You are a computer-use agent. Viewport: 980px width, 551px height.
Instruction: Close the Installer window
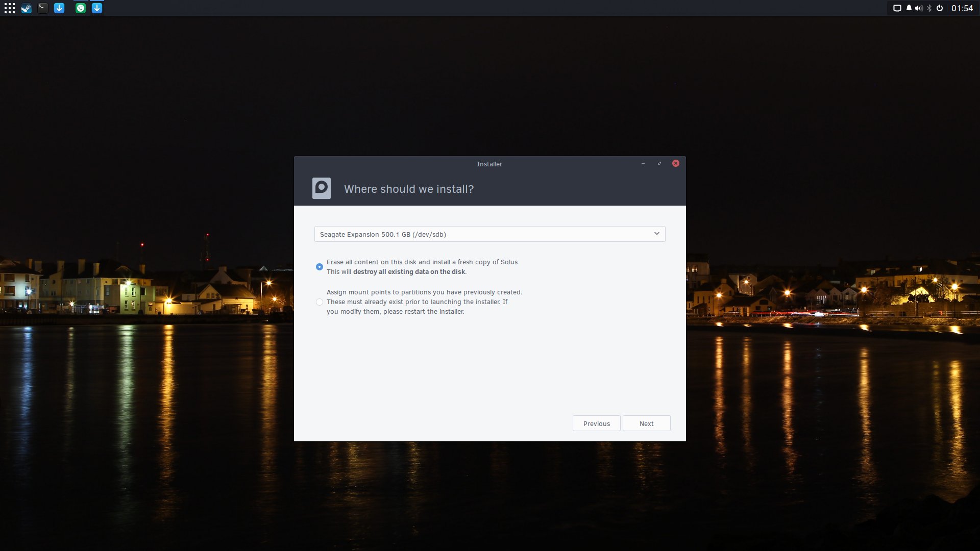[x=676, y=164]
